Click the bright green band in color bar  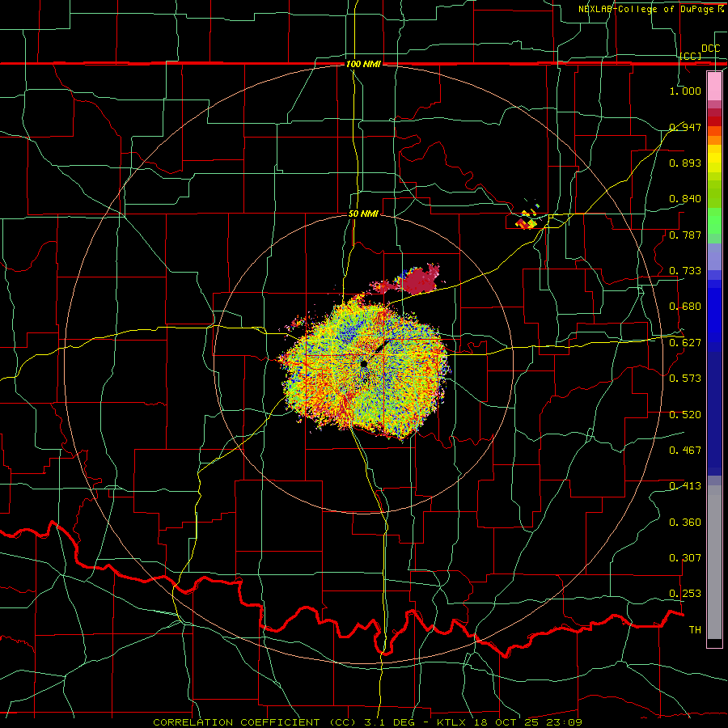714,220
